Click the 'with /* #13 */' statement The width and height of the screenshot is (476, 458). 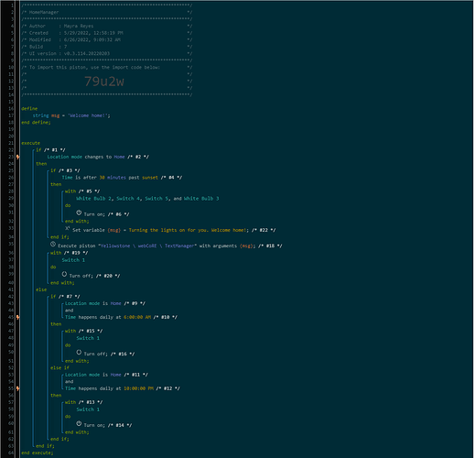[84, 402]
